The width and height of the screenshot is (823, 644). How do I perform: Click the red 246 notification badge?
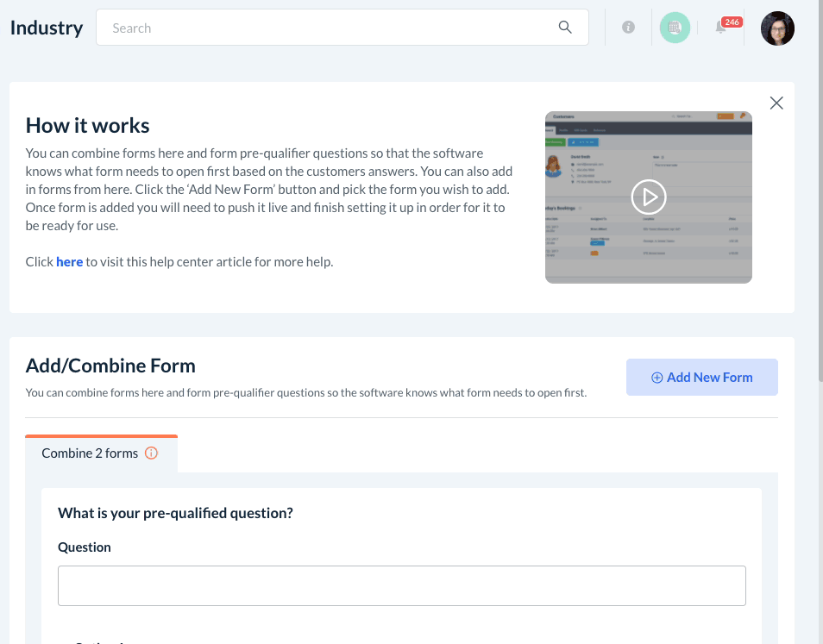point(732,22)
